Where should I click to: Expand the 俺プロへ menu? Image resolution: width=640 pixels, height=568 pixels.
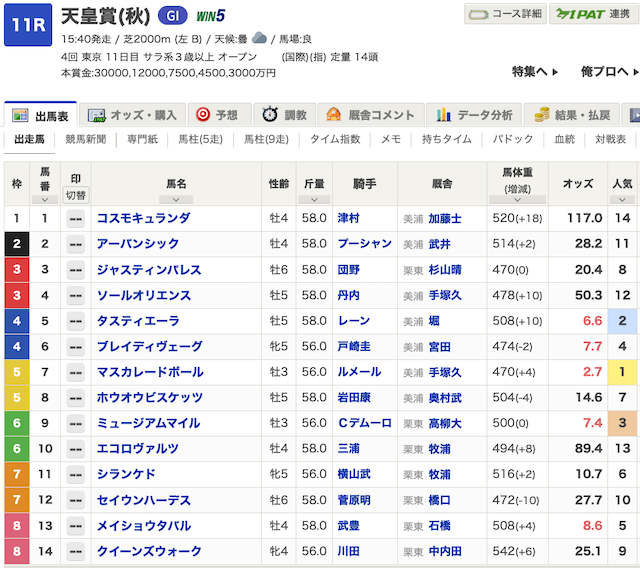[x=609, y=72]
